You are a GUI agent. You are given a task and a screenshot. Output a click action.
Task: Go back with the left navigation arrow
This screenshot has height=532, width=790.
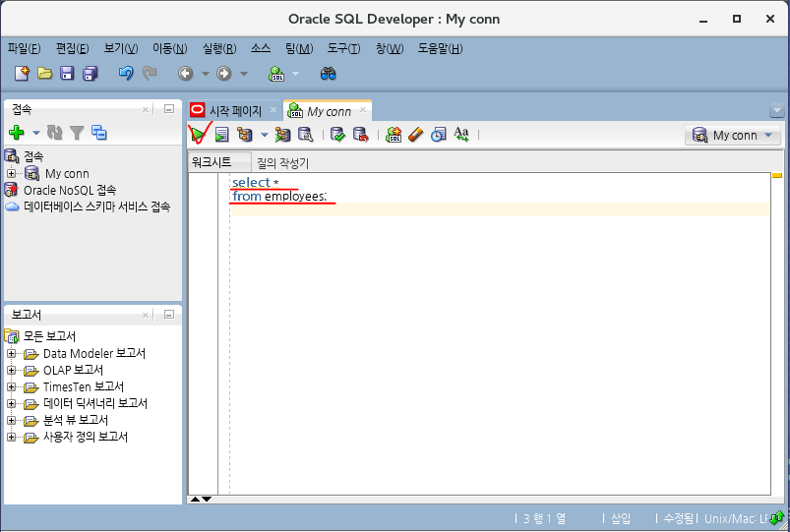(x=185, y=74)
